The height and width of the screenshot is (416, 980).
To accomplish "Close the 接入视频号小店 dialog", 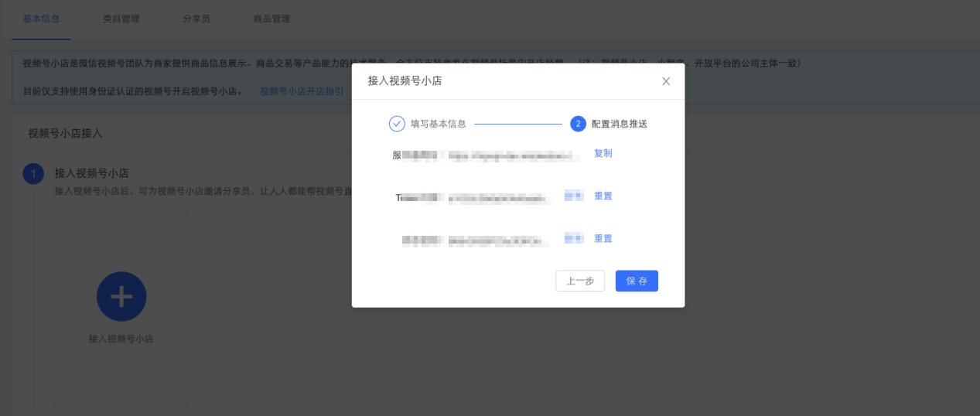I will (666, 81).
